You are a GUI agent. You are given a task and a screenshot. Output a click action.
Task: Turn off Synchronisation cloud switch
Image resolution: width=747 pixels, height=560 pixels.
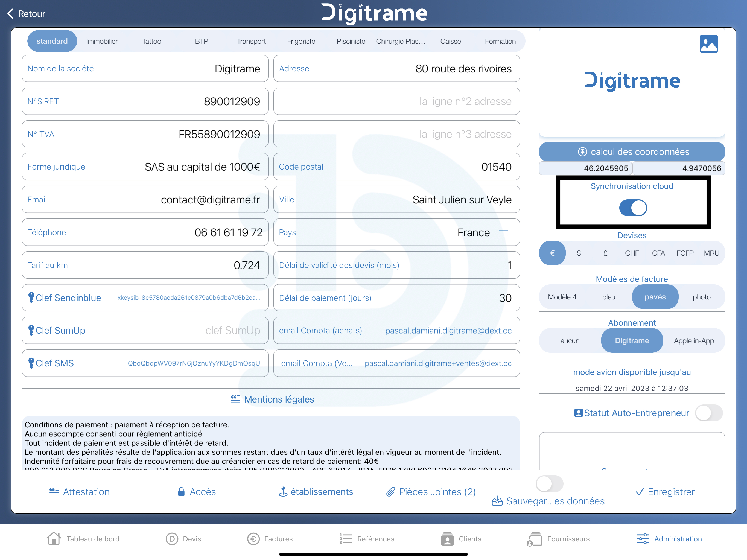pyautogui.click(x=633, y=208)
